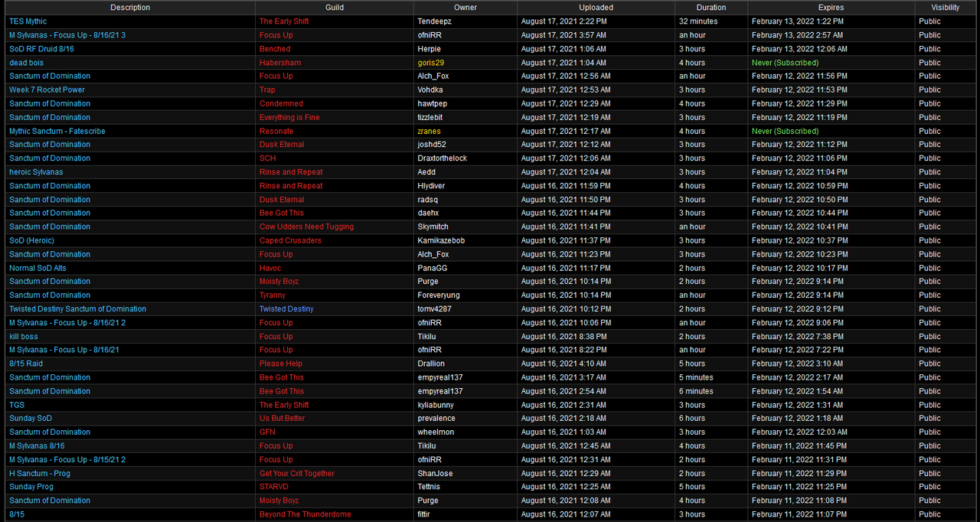View the STARVD guild page
Image resolution: width=980 pixels, height=522 pixels.
[x=274, y=487]
